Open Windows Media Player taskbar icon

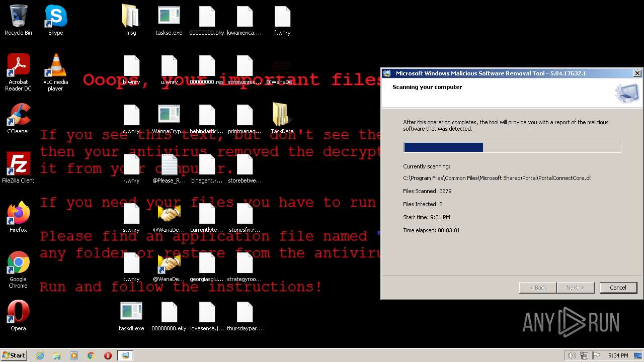74,355
